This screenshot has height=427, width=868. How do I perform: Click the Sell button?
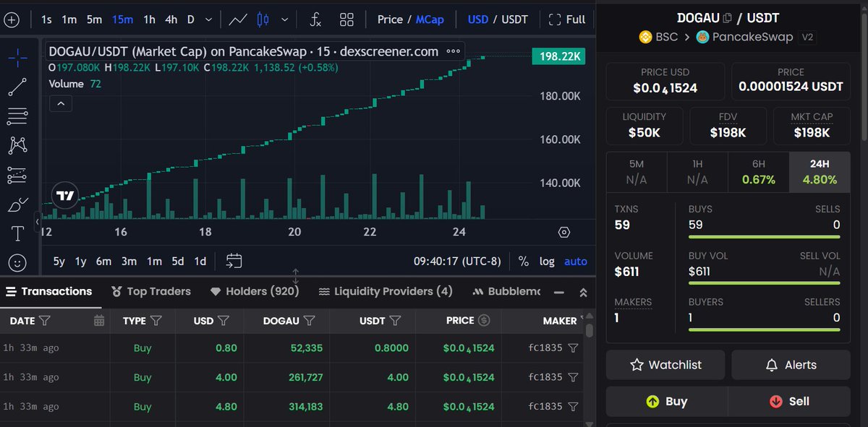pyautogui.click(x=789, y=401)
